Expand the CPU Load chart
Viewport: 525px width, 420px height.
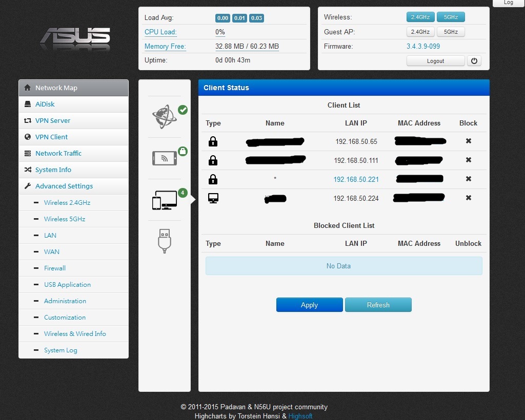pyautogui.click(x=160, y=32)
